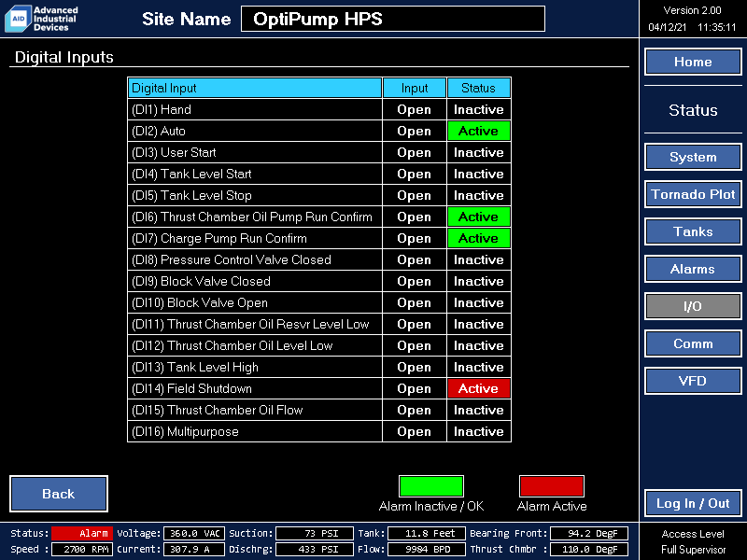Click the Status column header
This screenshot has width=747, height=560.
point(479,88)
